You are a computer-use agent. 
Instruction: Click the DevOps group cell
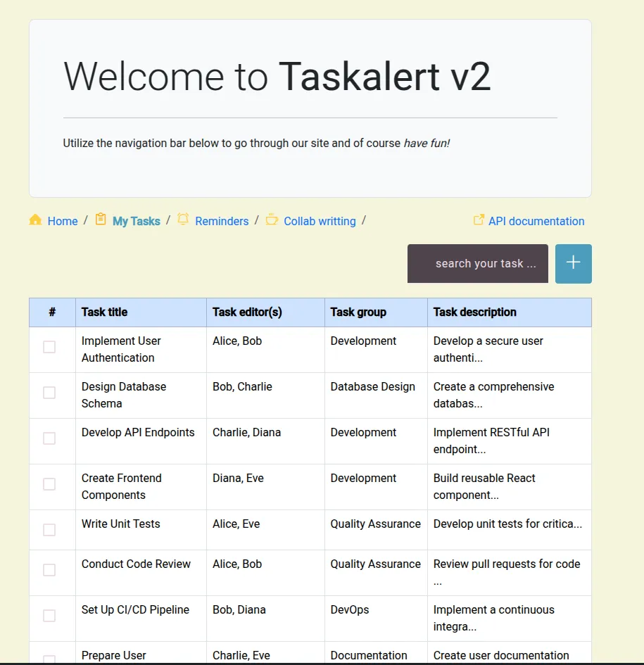[x=376, y=619]
